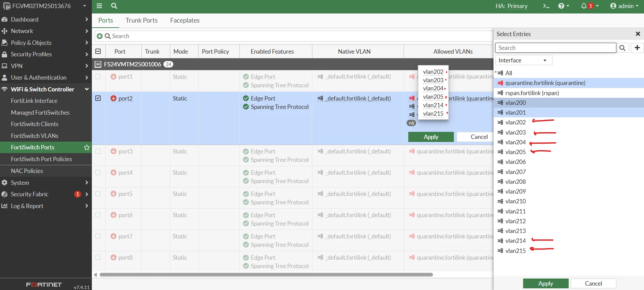This screenshot has width=644, height=290.
Task: Cancel the port2 allowed VLANs edit
Action: pyautogui.click(x=475, y=137)
